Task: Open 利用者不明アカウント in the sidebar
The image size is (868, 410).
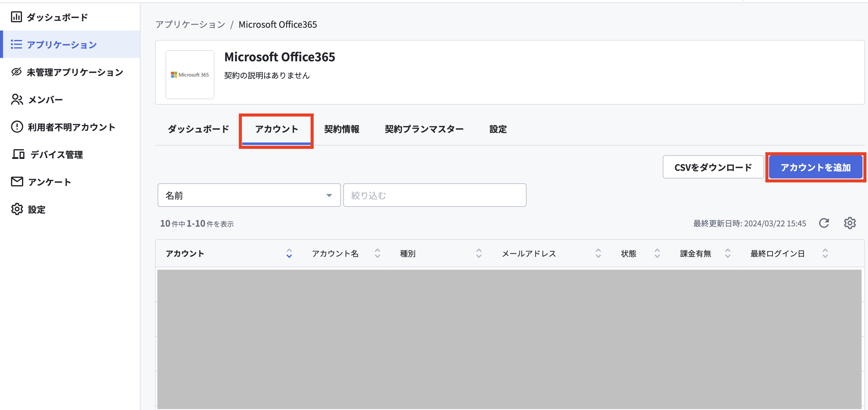Action: pyautogui.click(x=70, y=127)
